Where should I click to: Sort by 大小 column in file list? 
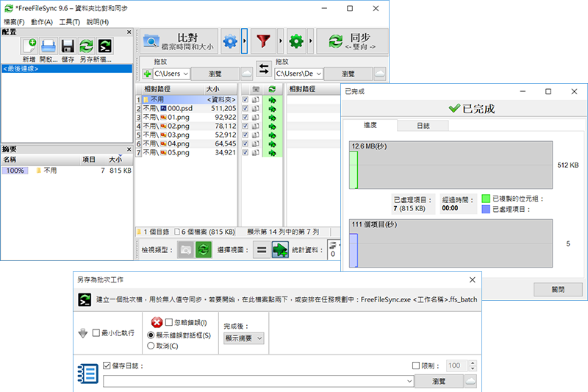pos(212,89)
